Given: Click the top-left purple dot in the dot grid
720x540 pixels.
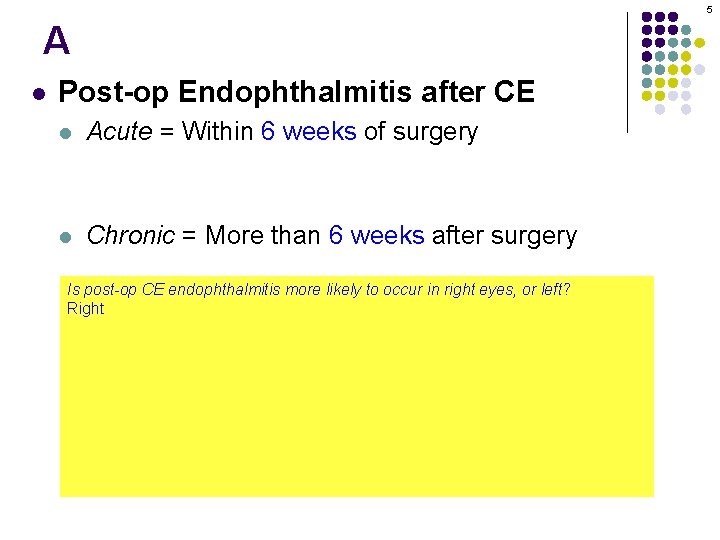Looking at the screenshot, I should click(647, 17).
